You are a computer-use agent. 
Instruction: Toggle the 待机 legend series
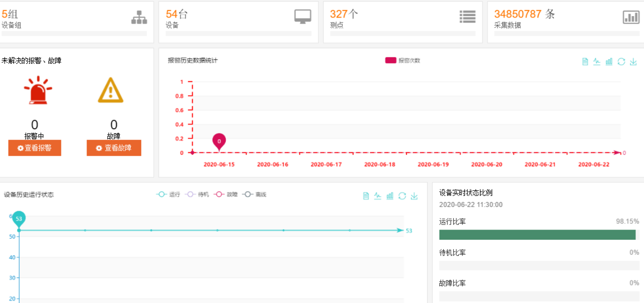[197, 194]
